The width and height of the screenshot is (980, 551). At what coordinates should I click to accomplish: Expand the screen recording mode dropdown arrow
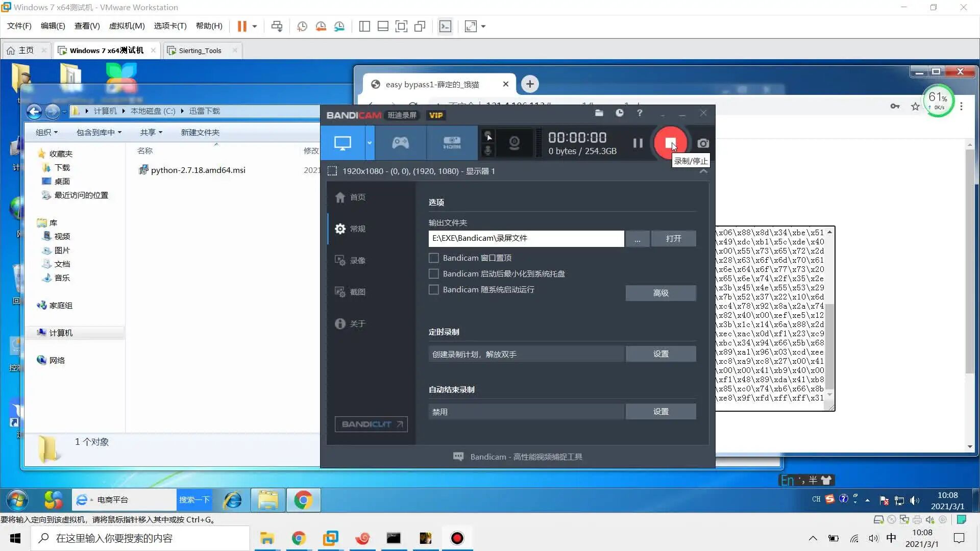(x=370, y=143)
